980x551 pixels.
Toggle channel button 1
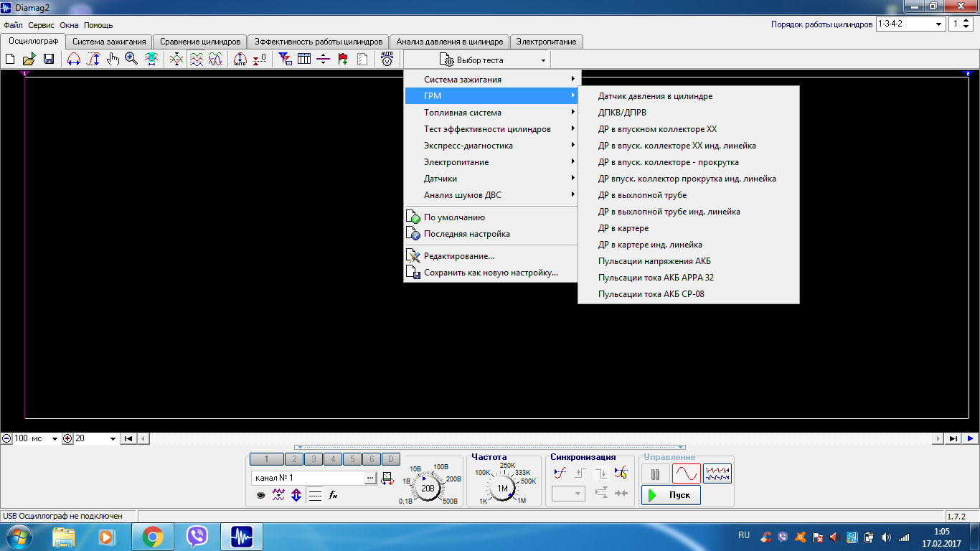click(x=266, y=459)
